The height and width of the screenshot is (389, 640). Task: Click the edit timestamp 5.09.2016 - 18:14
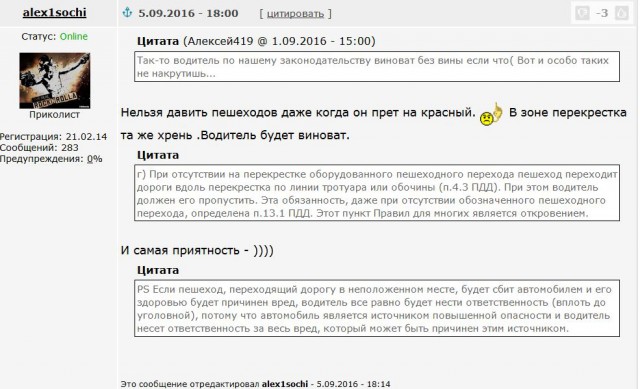tap(353, 384)
